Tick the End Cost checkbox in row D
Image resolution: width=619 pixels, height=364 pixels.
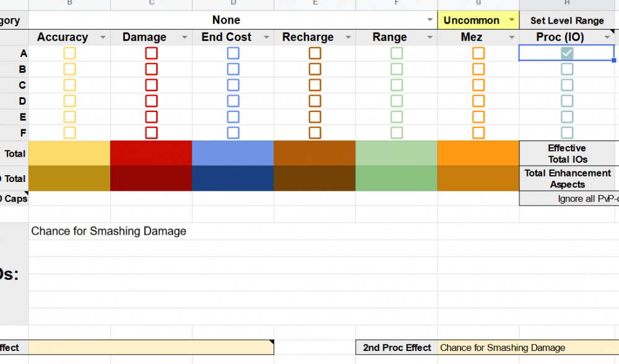pos(233,101)
